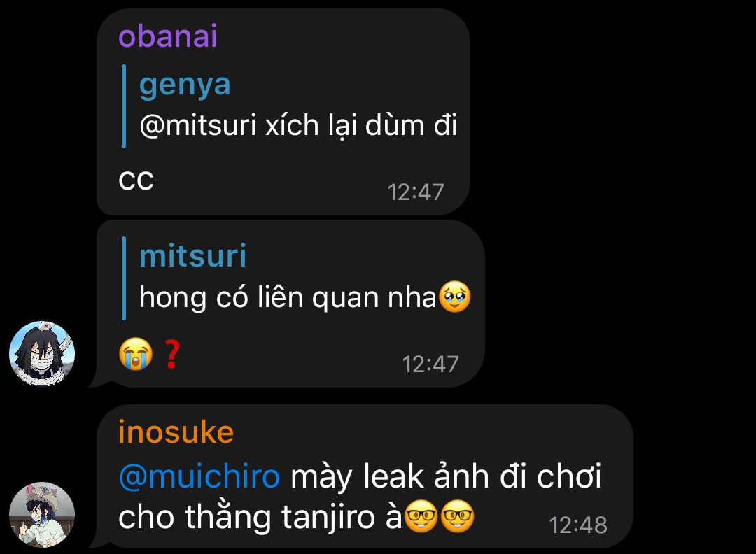Image resolution: width=756 pixels, height=554 pixels.
Task: Jump to mitsuri's quoted reply
Action: [297, 278]
